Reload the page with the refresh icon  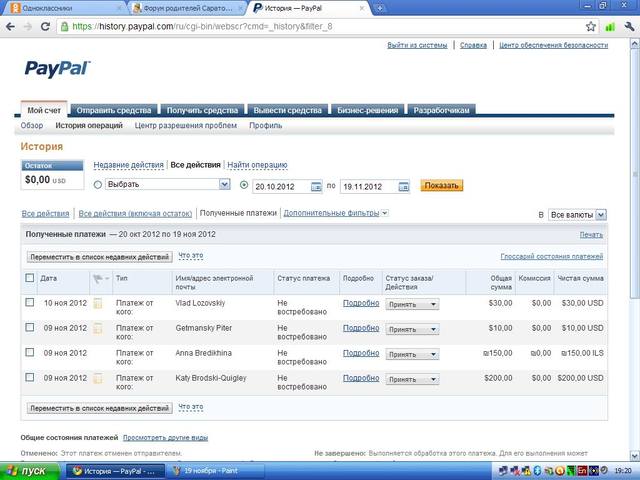tap(45, 27)
